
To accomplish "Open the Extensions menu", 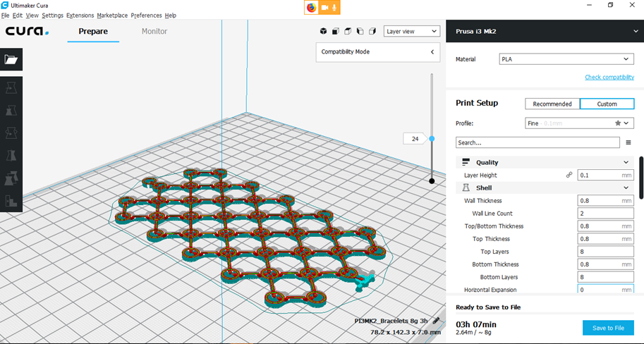I will click(80, 16).
